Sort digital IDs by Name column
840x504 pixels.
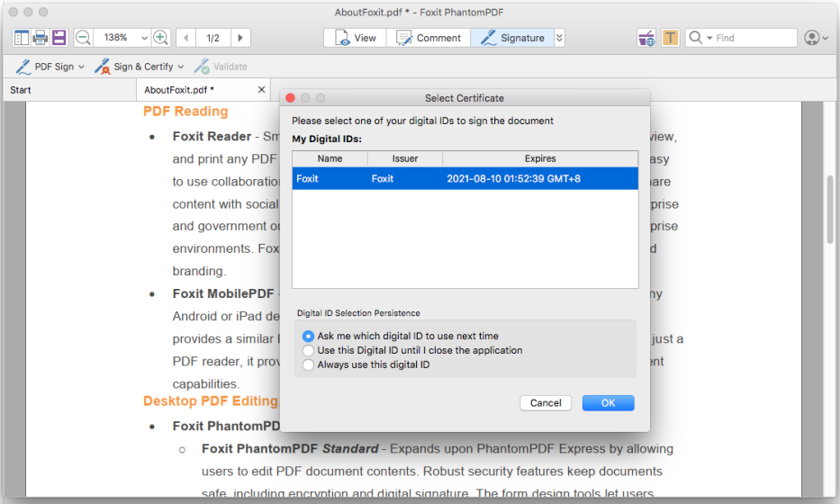(330, 158)
